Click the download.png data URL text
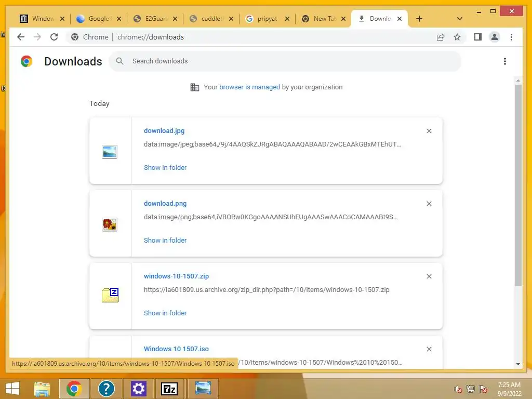 (271, 217)
